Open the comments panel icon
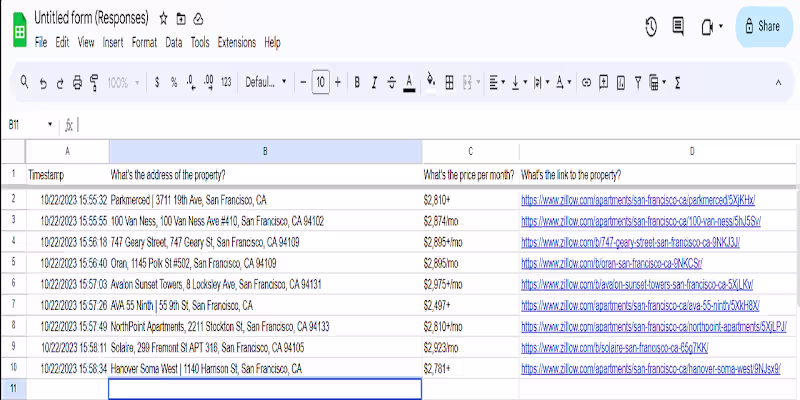The width and height of the screenshot is (800, 400). click(678, 27)
